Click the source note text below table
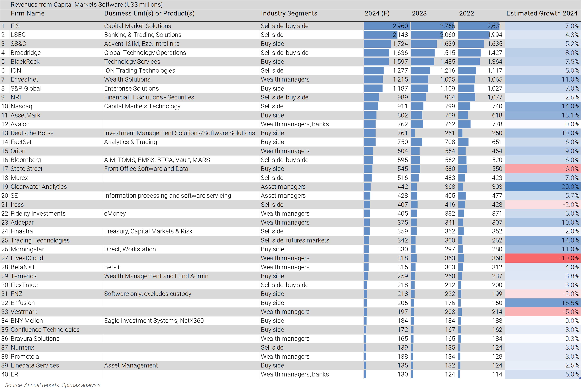 pyautogui.click(x=53, y=385)
